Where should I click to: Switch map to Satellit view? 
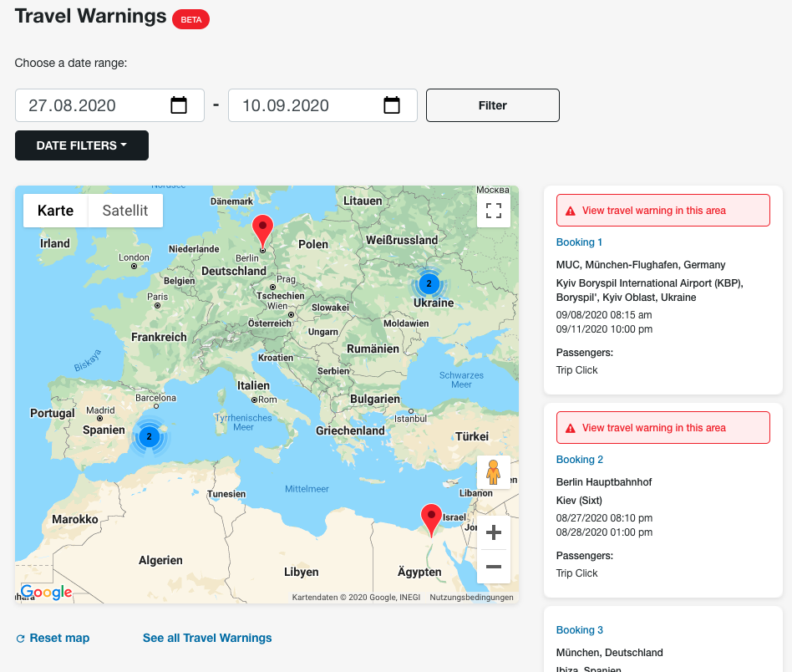[125, 211]
